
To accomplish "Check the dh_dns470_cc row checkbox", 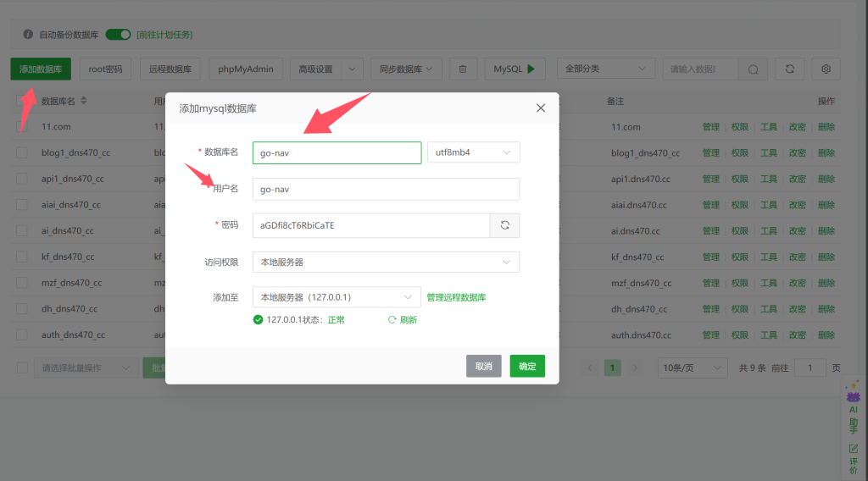I will [x=21, y=308].
